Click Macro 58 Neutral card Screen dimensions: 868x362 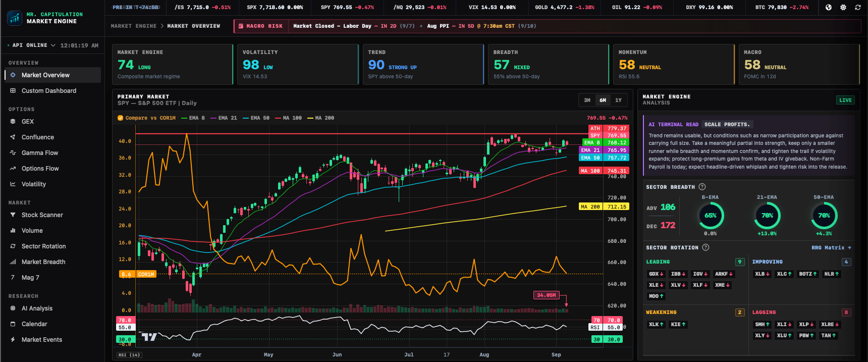point(799,64)
